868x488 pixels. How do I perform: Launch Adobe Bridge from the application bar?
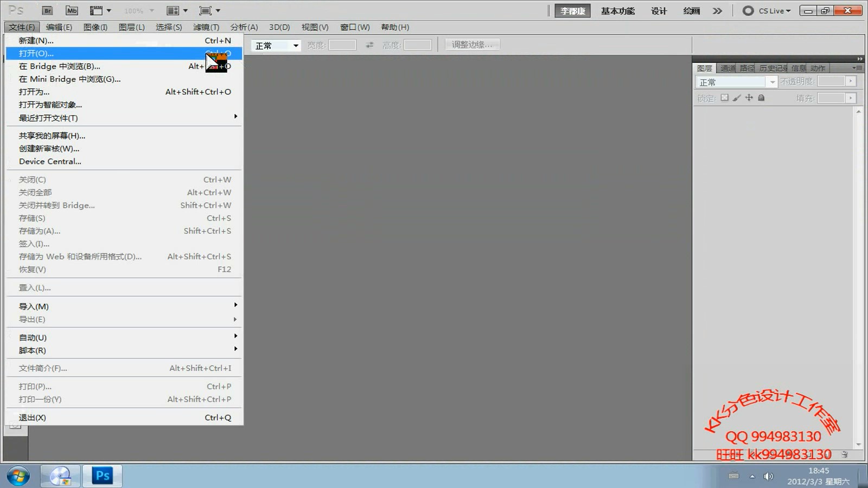(48, 10)
